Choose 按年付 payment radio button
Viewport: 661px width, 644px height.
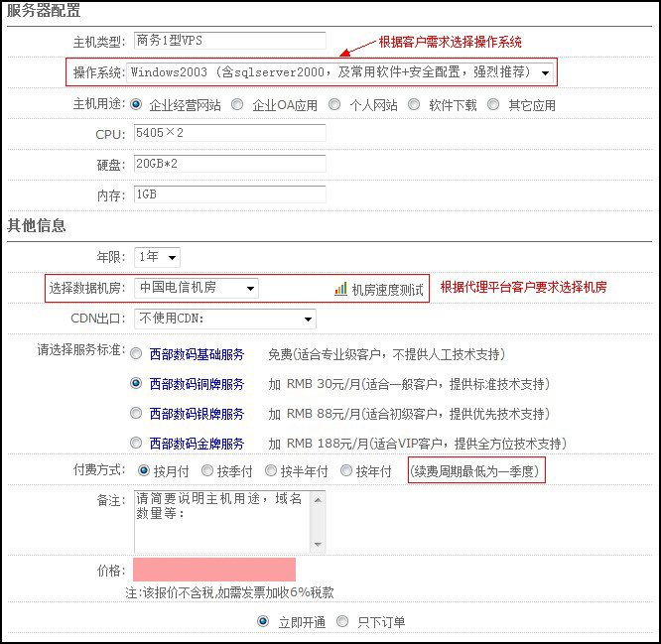[x=346, y=471]
